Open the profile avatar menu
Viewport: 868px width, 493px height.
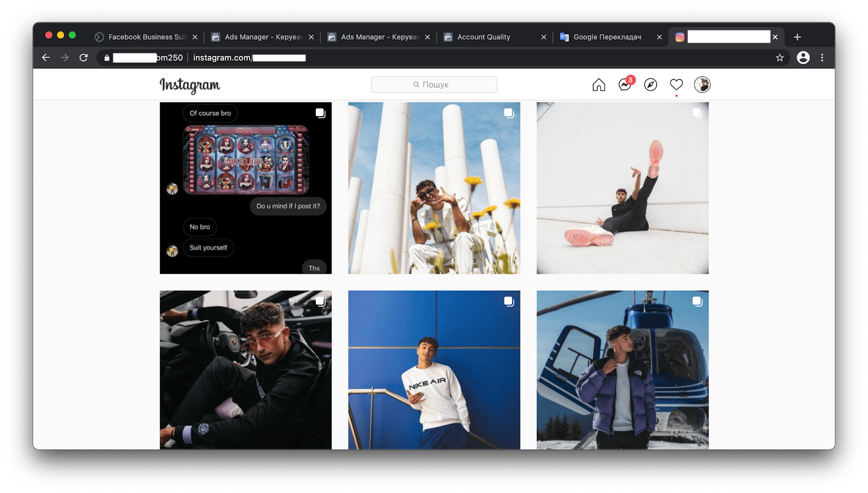point(702,85)
